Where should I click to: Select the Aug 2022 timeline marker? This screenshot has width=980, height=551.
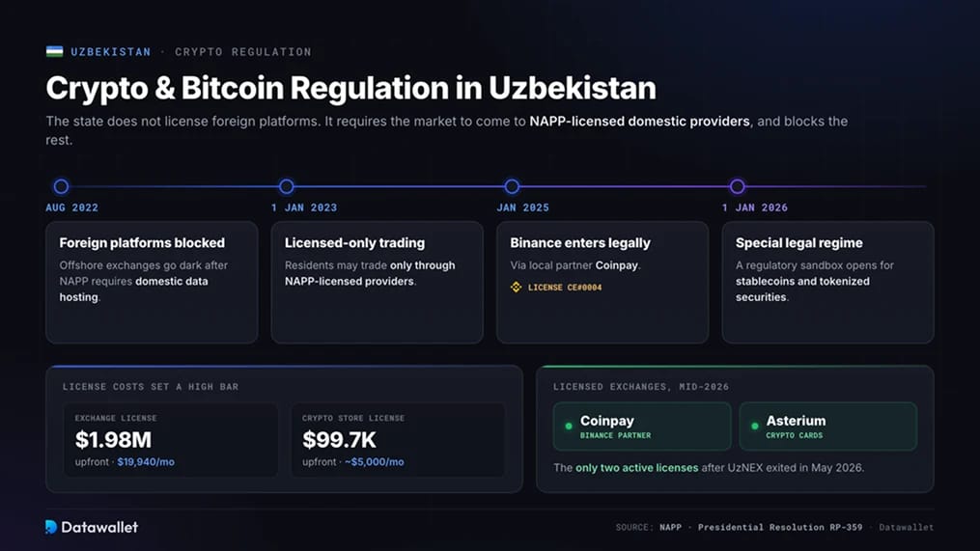(x=61, y=186)
